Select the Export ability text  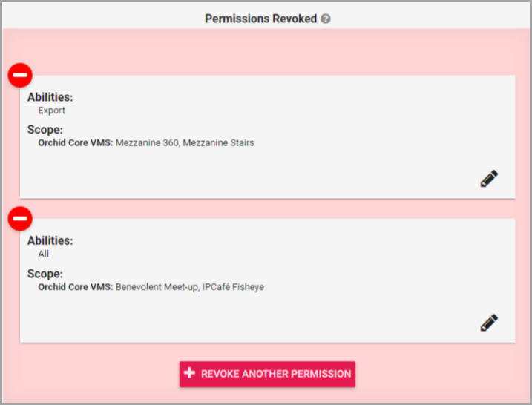[x=52, y=111]
